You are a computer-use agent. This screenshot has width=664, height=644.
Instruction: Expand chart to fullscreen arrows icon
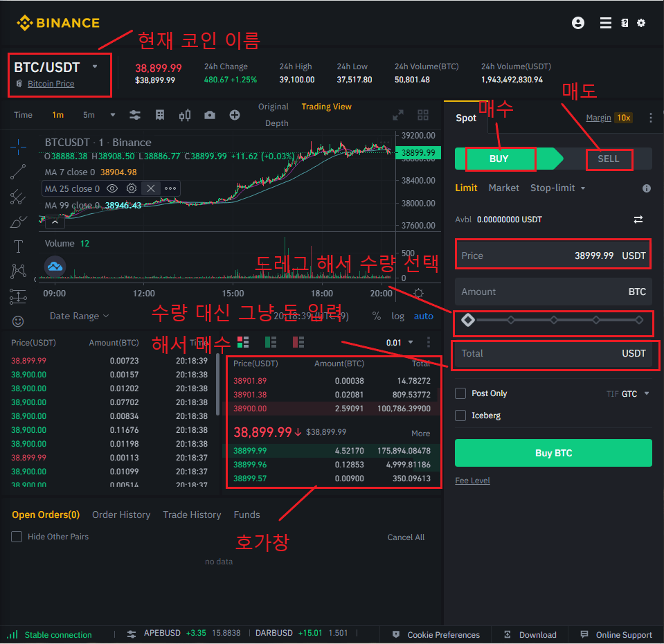point(398,115)
